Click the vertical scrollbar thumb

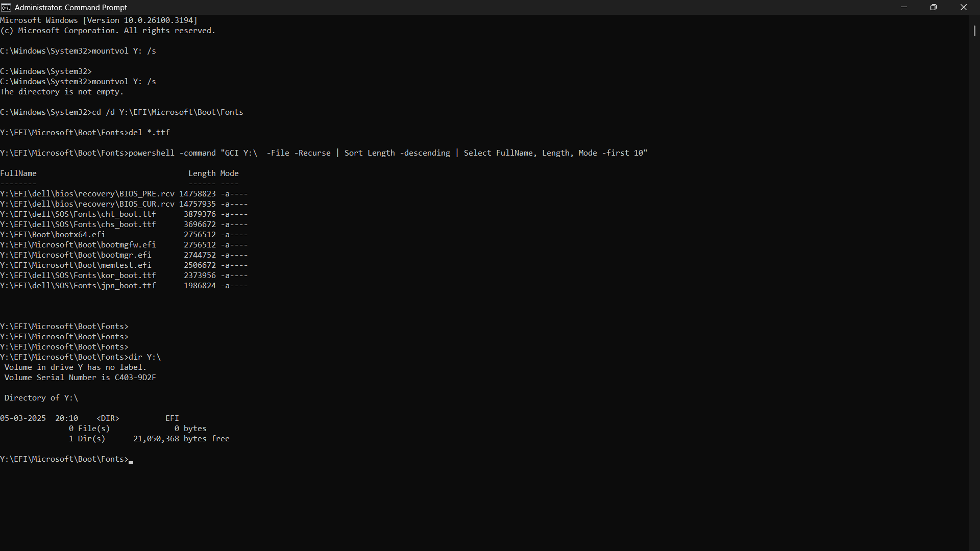coord(974,31)
